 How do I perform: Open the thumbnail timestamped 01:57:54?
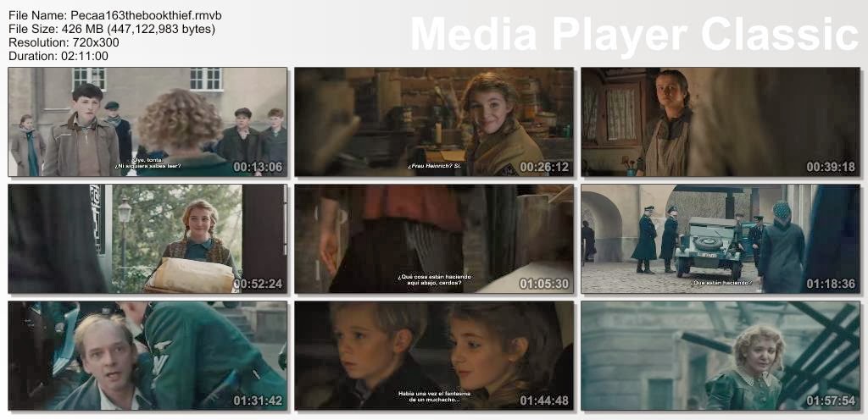(721, 356)
